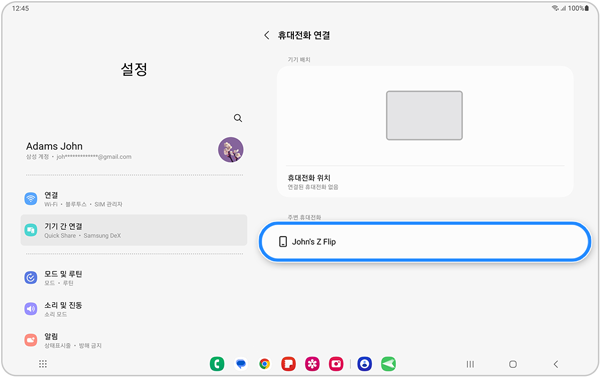This screenshot has width=600, height=377.
Task: Click 기기 배치 section label
Action: coord(299,60)
